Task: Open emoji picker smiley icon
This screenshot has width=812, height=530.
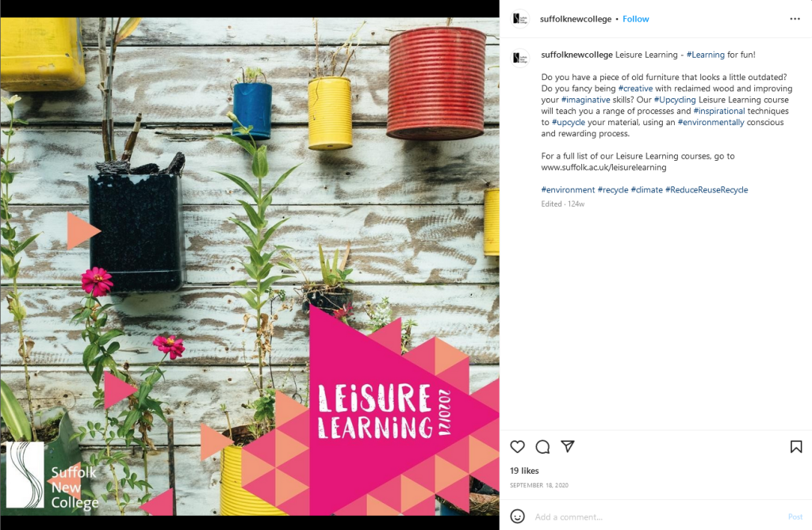Action: click(x=517, y=516)
